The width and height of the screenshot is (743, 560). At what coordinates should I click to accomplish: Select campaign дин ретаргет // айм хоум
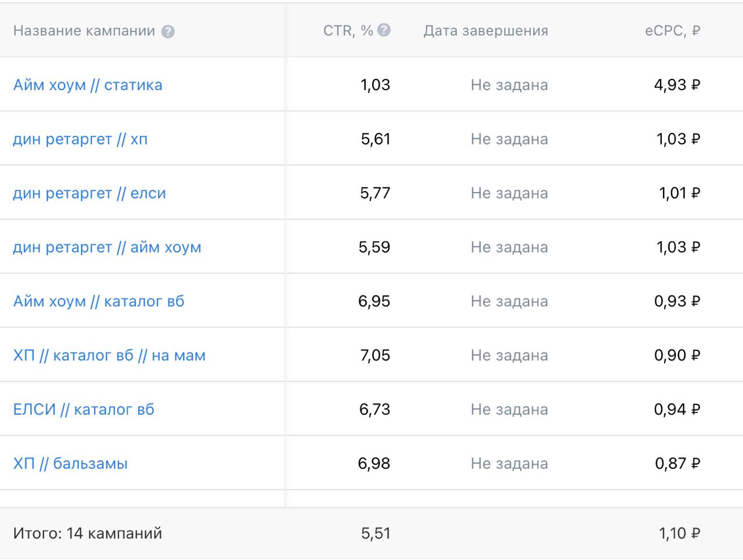pos(107,247)
